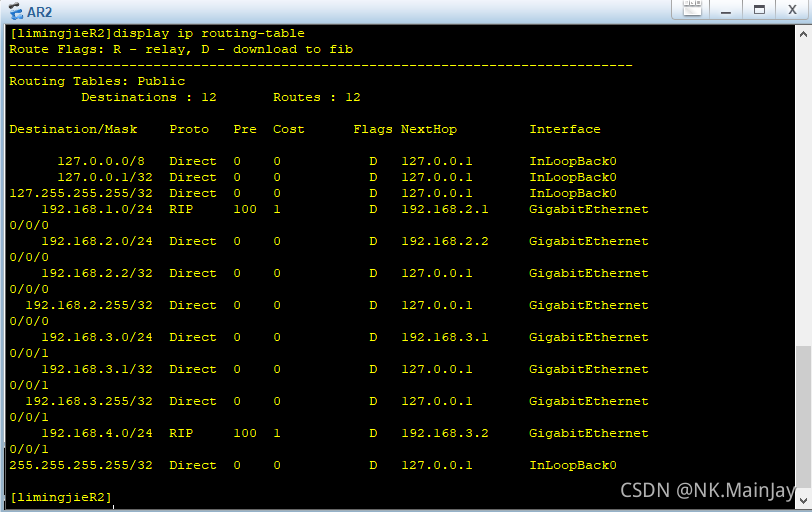
Task: Click the Flags column header
Action: pyautogui.click(x=373, y=129)
